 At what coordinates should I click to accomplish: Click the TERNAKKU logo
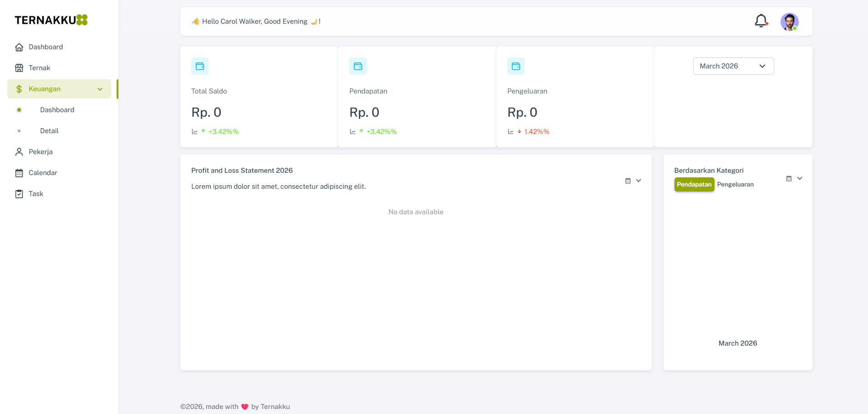[51, 20]
